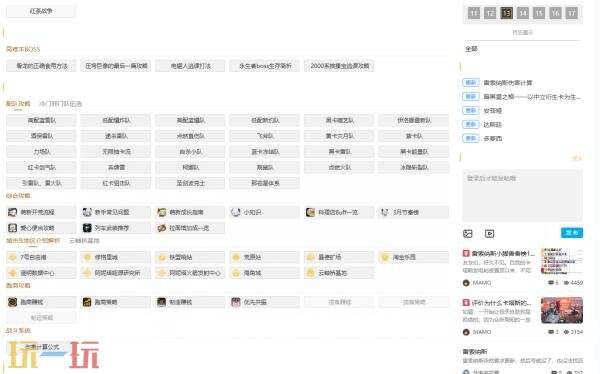Click the icon next to 海角城
The height and width of the screenshot is (374, 600).
pyautogui.click(x=236, y=273)
